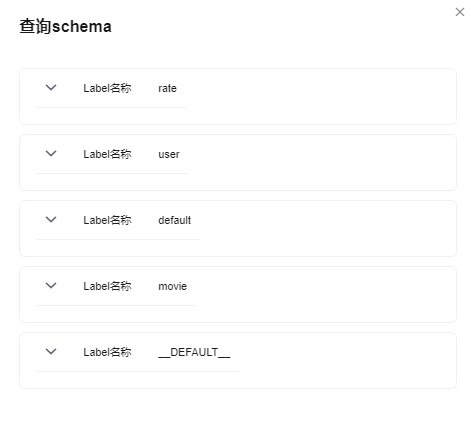Viewport: 474px width, 436px height.
Task: Expand the rate label chevron
Action: [x=51, y=88]
